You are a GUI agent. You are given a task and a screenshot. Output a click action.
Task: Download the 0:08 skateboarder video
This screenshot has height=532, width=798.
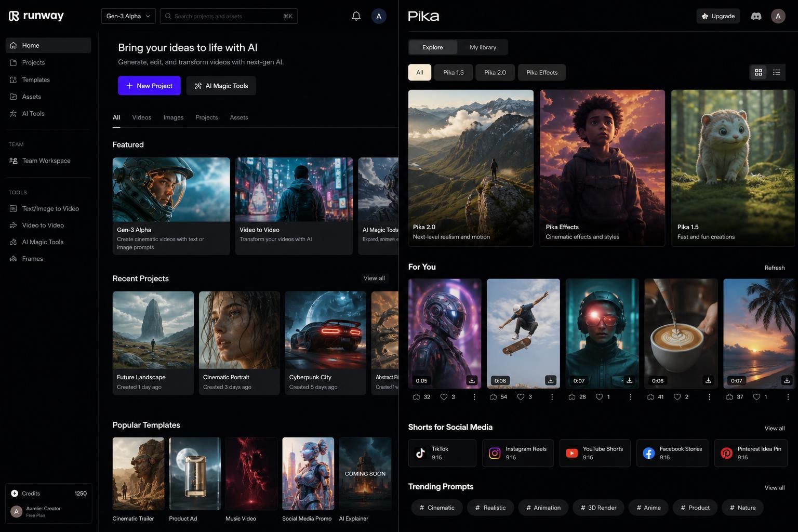(551, 380)
